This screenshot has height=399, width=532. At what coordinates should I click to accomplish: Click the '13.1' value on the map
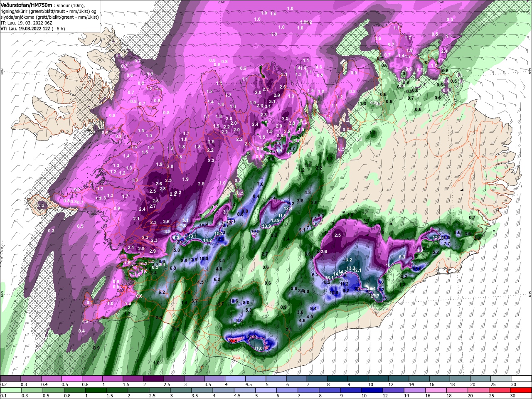pos(192,236)
